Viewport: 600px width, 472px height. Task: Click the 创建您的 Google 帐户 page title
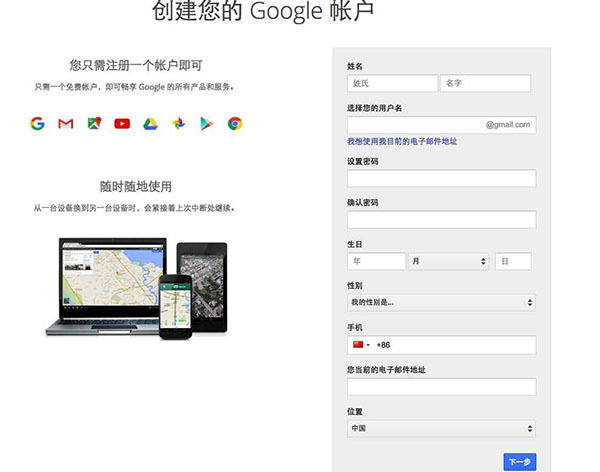[263, 11]
